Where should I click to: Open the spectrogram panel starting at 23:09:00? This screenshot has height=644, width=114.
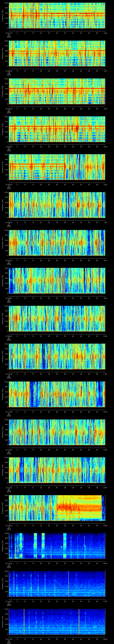(57, 318)
